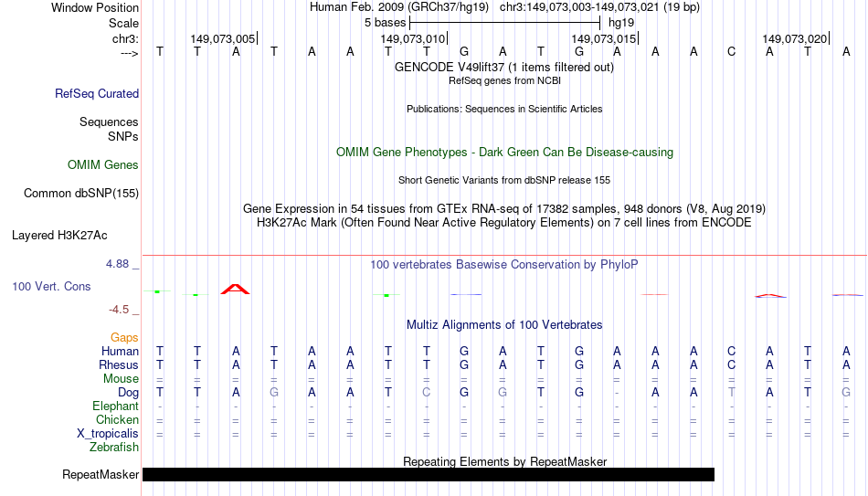Select the X_tropicalis species label
Viewport: 868px width, 496px height.
tap(108, 434)
